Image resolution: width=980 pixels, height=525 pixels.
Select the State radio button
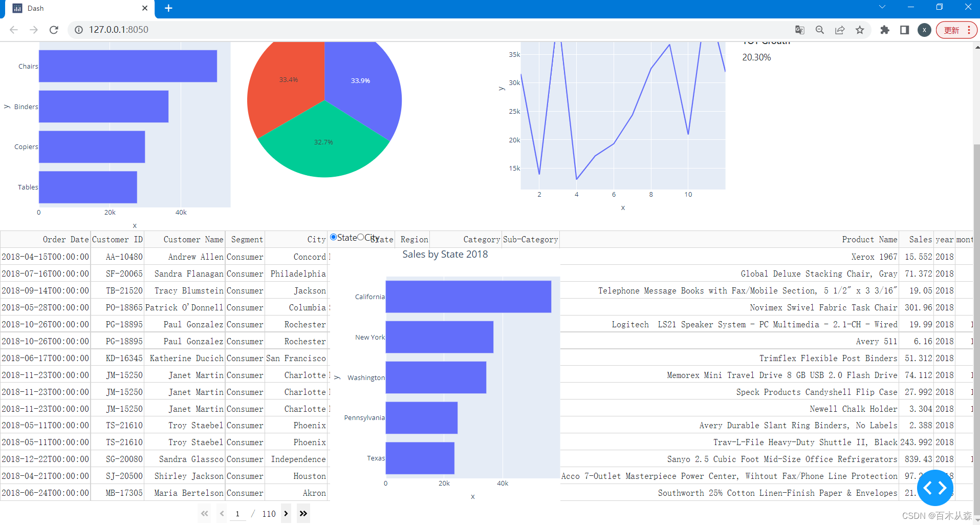click(334, 237)
